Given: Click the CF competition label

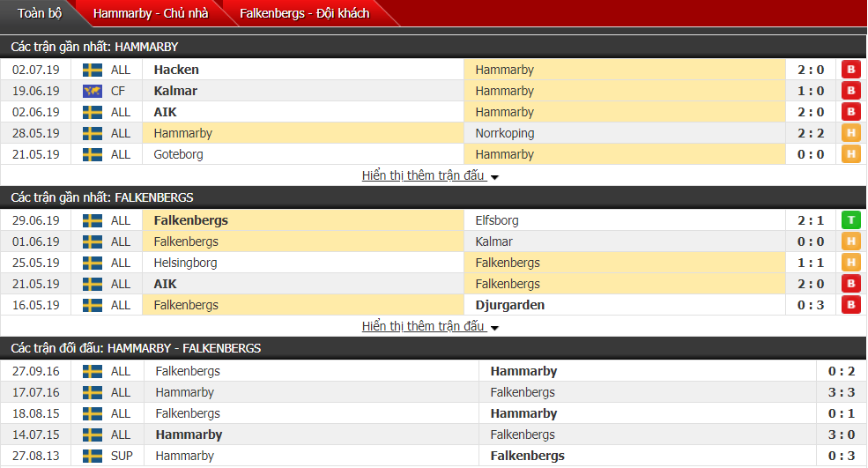Looking at the screenshot, I should tap(118, 91).
